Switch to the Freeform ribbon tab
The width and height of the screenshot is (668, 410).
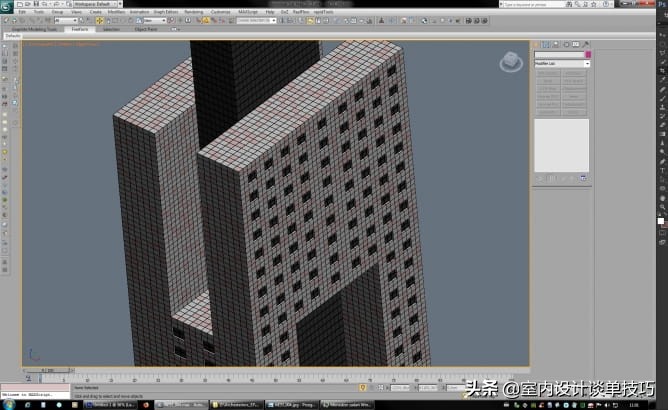[x=80, y=29]
